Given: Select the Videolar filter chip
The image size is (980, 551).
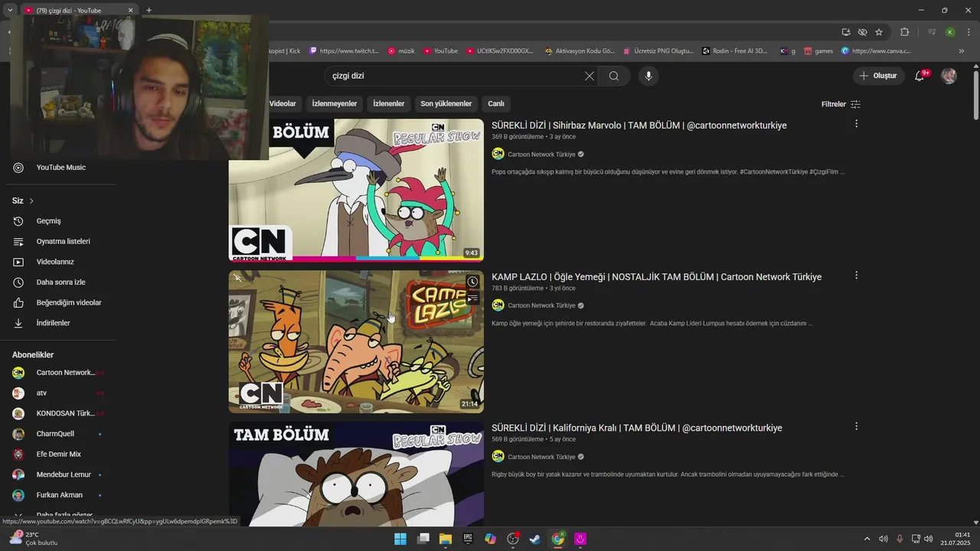Looking at the screenshot, I should coord(282,103).
